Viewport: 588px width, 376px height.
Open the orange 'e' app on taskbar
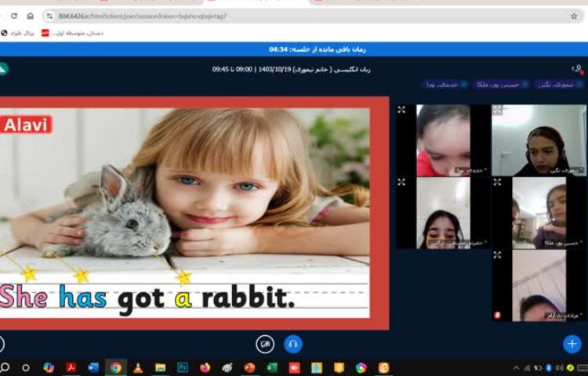click(383, 367)
